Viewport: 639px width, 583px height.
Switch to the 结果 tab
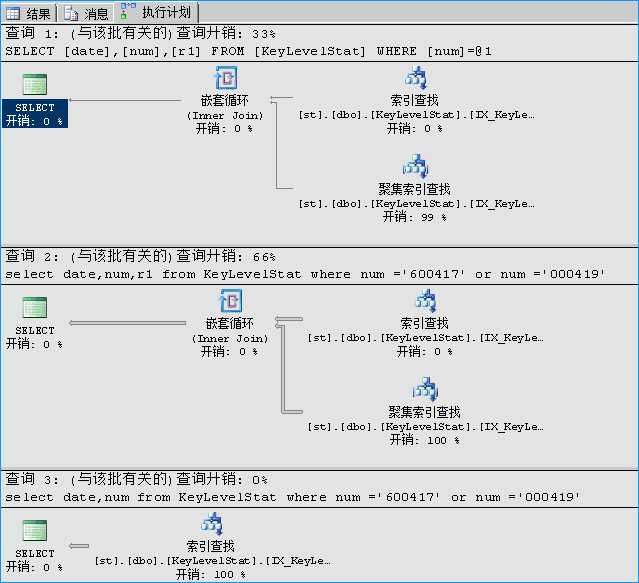[x=28, y=13]
